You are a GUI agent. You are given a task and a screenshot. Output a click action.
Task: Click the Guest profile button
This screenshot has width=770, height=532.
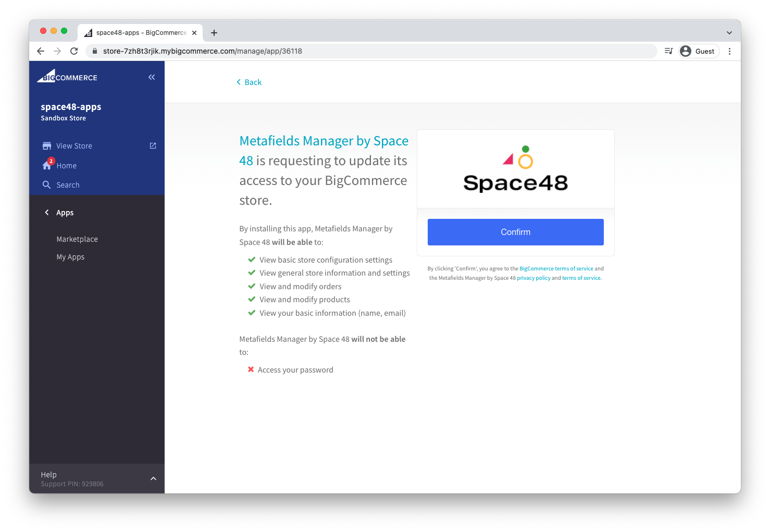[699, 51]
